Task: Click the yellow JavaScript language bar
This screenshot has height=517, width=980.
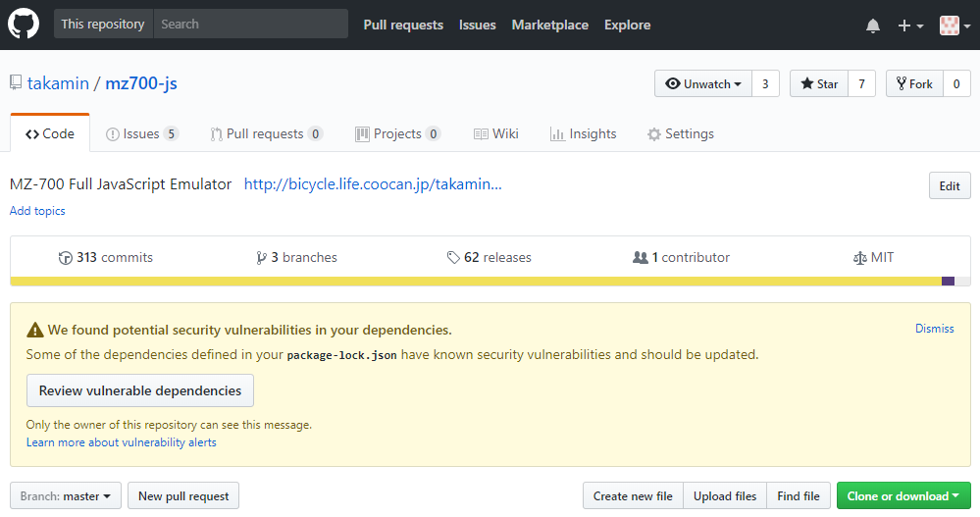Action: (x=476, y=282)
